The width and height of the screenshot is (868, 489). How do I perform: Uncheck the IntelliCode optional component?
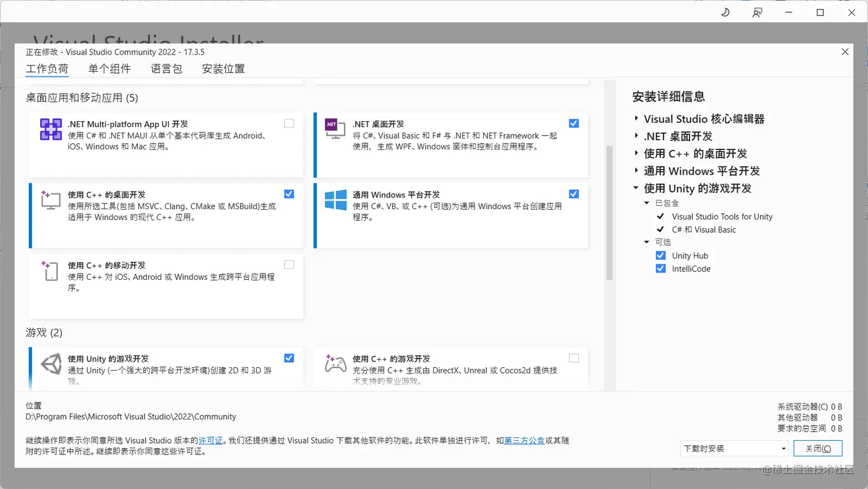tap(661, 269)
